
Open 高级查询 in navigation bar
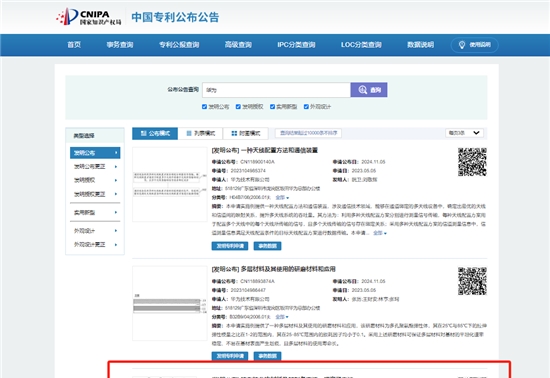pyautogui.click(x=238, y=45)
